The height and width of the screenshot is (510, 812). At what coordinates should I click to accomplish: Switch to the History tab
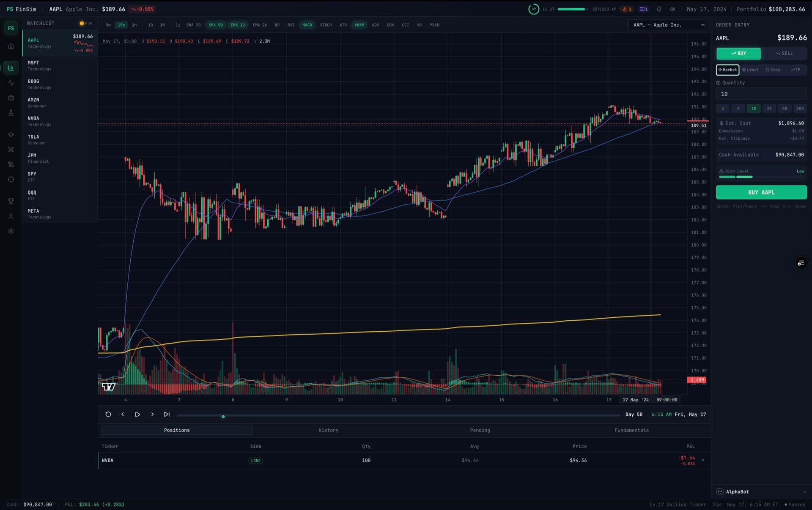(x=328, y=430)
